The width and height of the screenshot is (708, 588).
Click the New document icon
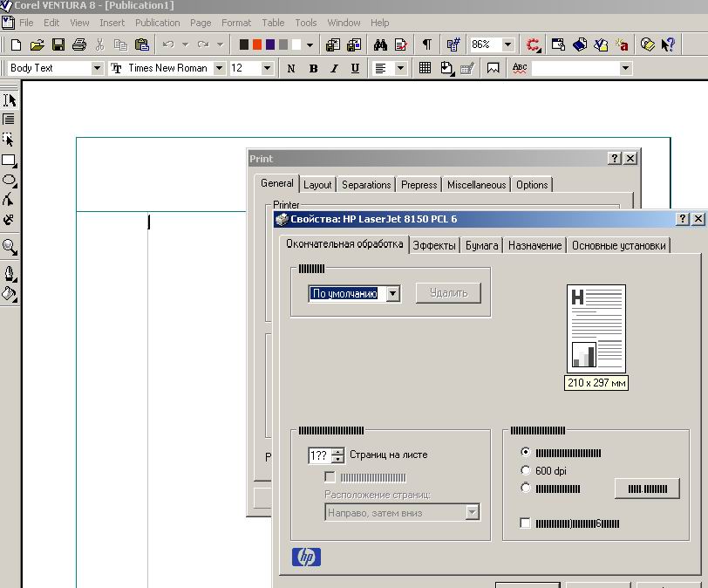[16, 44]
